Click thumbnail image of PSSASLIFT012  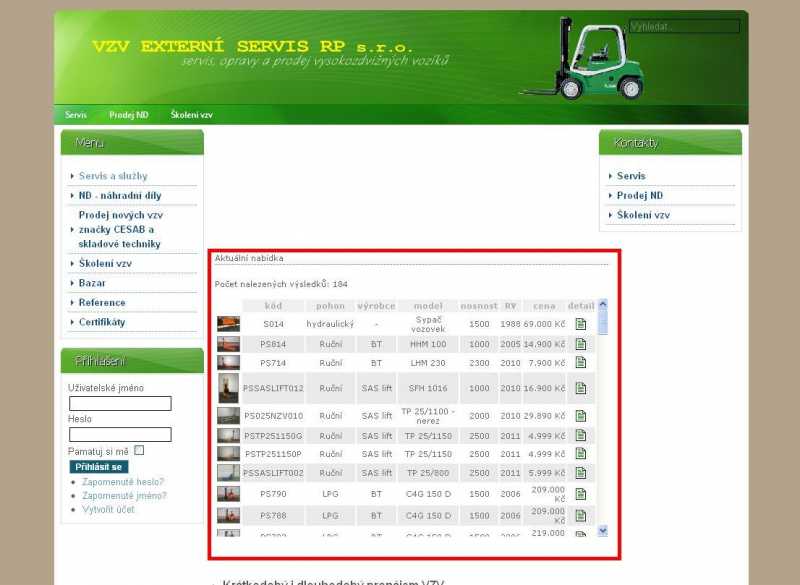point(228,388)
